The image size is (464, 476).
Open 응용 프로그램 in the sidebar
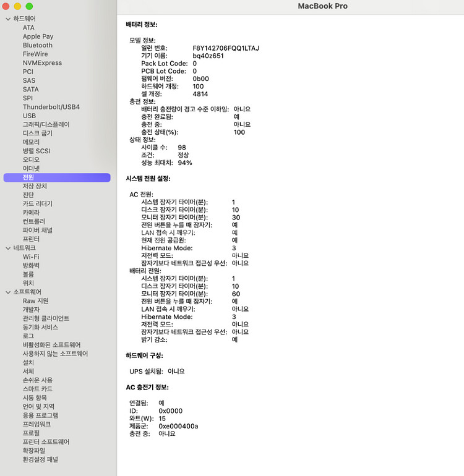(x=40, y=415)
